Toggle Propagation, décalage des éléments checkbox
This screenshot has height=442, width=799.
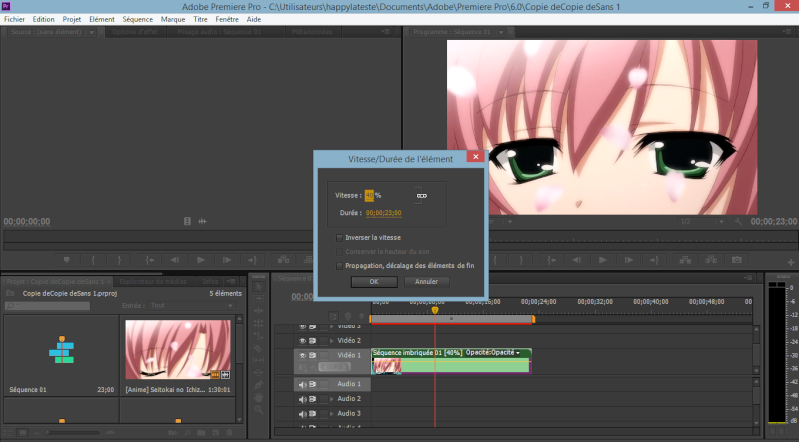(x=339, y=266)
